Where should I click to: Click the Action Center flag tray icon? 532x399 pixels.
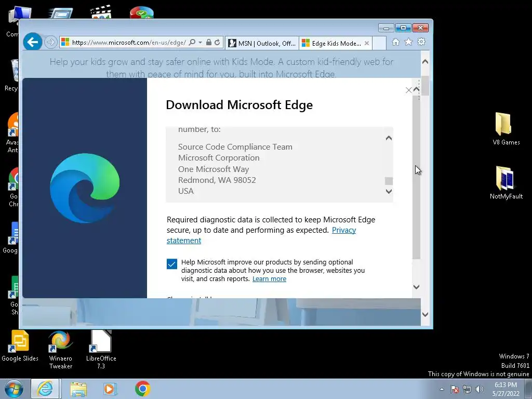click(455, 389)
